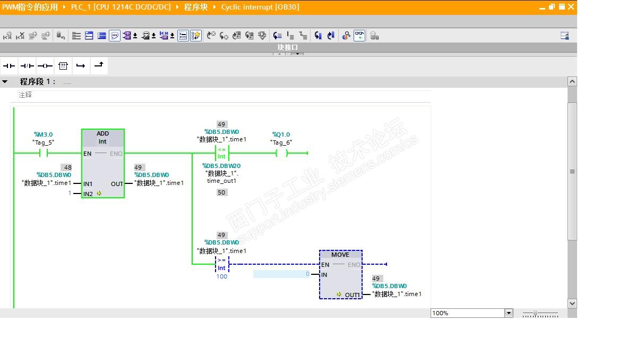Toggle network comments on/off icon
The height and width of the screenshot is (362, 644).
point(183,36)
